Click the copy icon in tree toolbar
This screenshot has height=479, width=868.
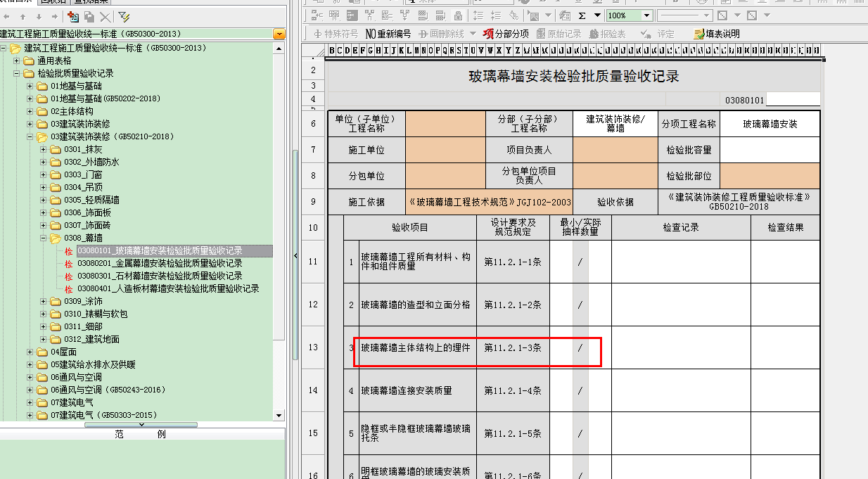tap(89, 16)
